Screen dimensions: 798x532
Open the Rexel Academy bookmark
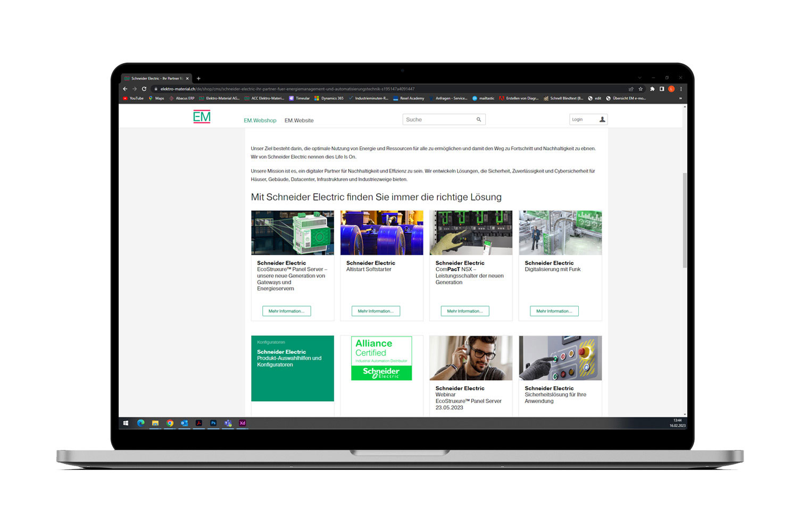coord(409,98)
